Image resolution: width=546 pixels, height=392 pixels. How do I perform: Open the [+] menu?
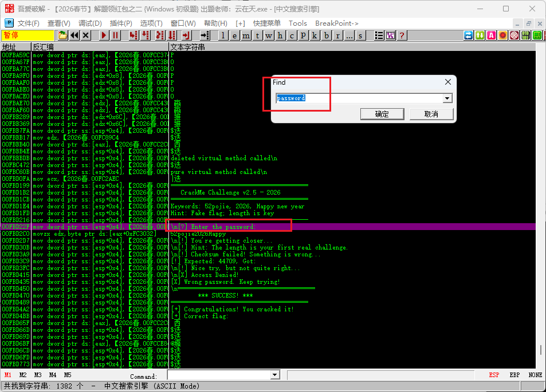pos(240,23)
